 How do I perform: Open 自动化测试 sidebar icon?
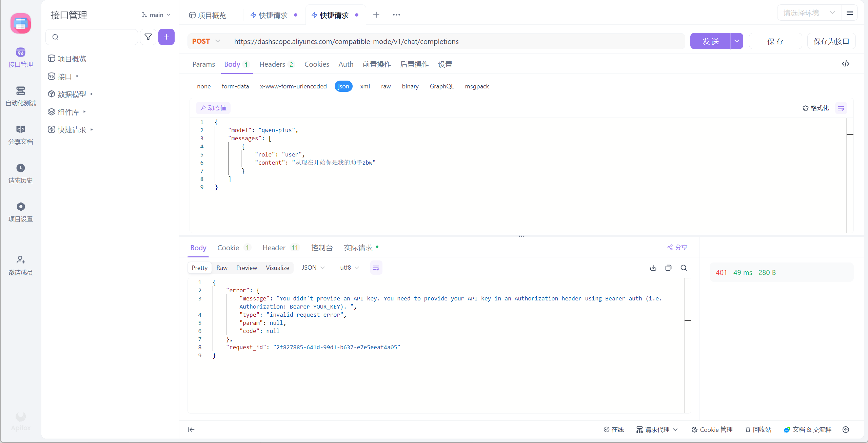pyautogui.click(x=20, y=96)
